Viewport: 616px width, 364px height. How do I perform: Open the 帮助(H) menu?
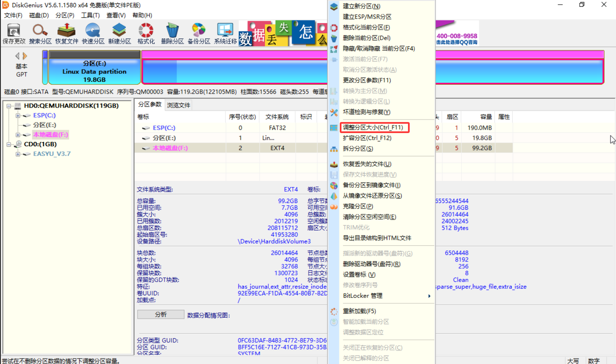142,15
